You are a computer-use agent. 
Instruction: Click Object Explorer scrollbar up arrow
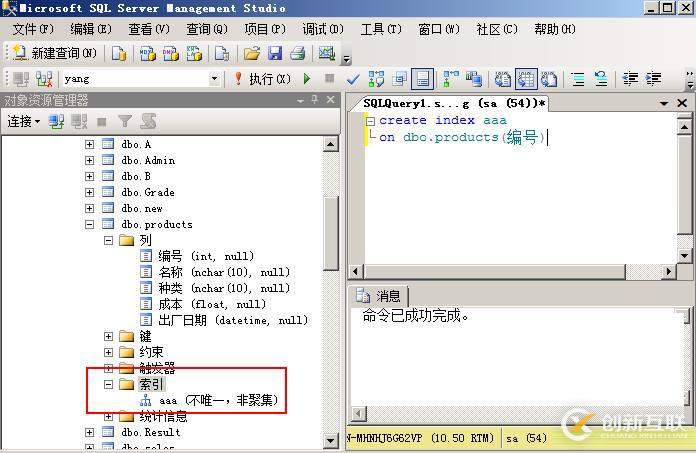tap(330, 144)
